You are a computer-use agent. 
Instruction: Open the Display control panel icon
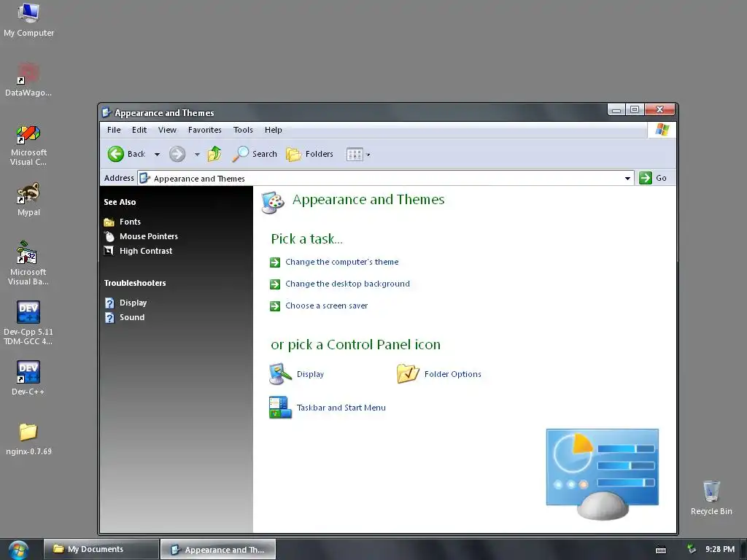(280, 374)
